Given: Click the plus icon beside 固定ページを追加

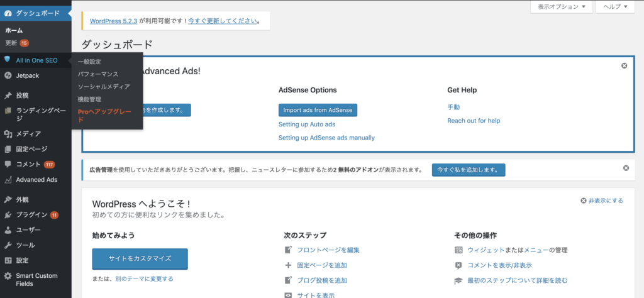Looking at the screenshot, I should pyautogui.click(x=288, y=265).
